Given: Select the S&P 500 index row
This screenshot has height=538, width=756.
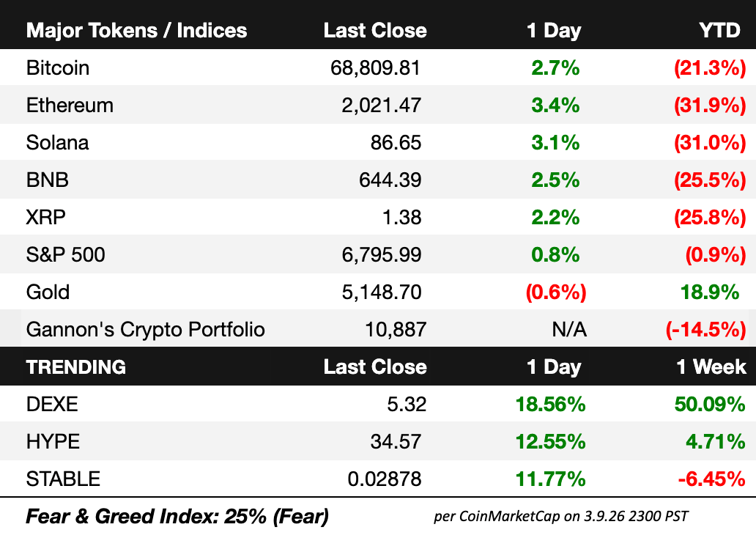Looking at the screenshot, I should tap(65, 254).
